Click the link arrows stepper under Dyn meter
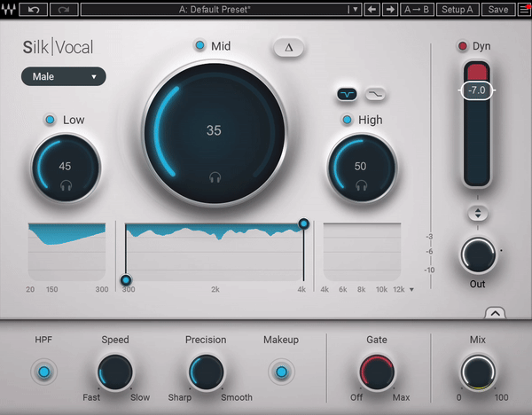 pyautogui.click(x=478, y=214)
